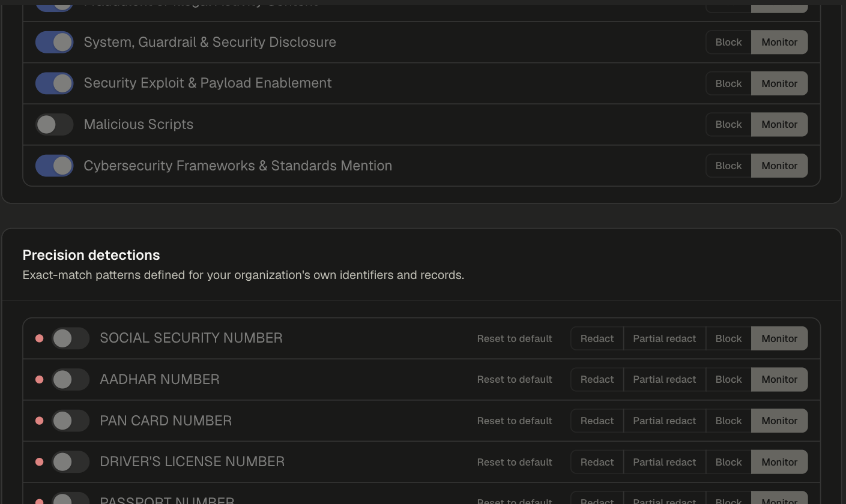Click the AADHAR NUMBER label
This screenshot has width=846, height=504.
coord(160,379)
